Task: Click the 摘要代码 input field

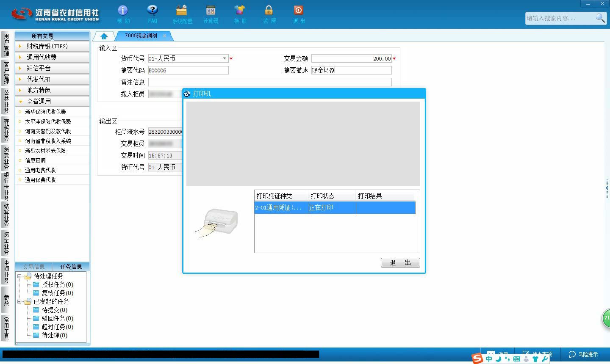Action: coord(188,70)
